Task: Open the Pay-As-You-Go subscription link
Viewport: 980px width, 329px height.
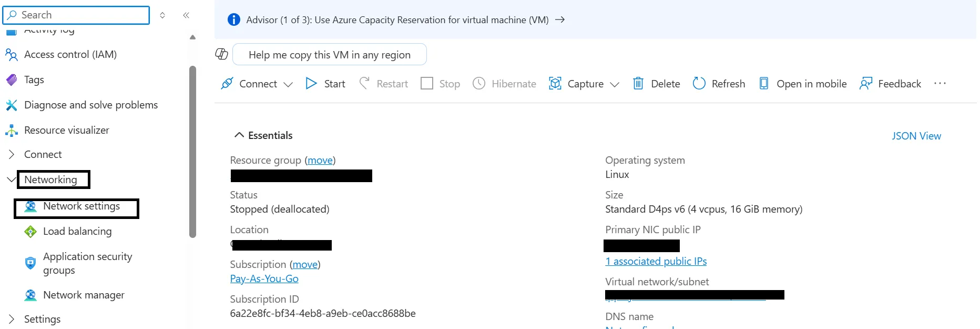Action: 264,278
